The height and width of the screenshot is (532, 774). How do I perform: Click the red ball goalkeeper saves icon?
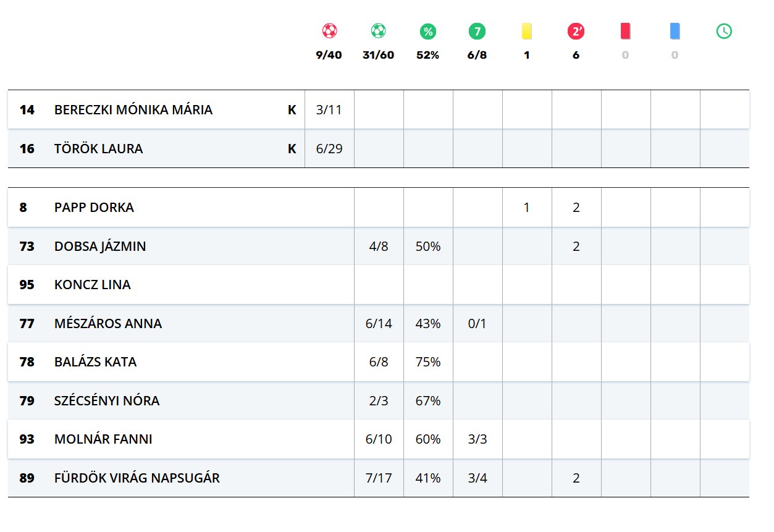tap(329, 31)
